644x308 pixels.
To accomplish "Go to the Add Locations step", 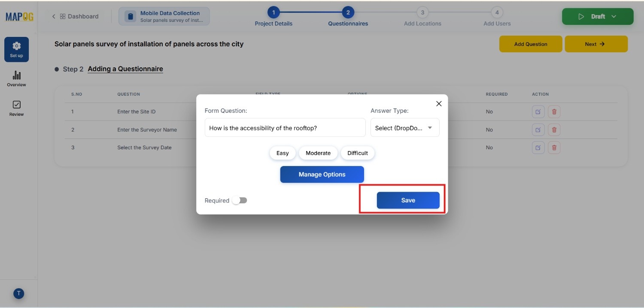I will (422, 12).
